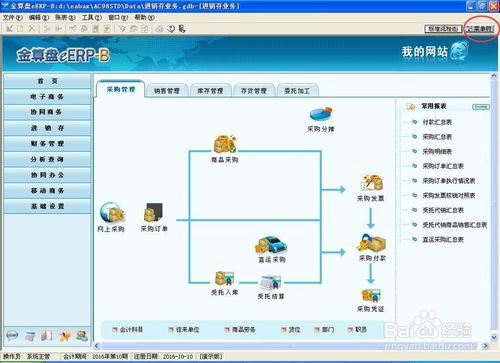
Task: Click the 采购凭证 icon
Action: (371, 295)
